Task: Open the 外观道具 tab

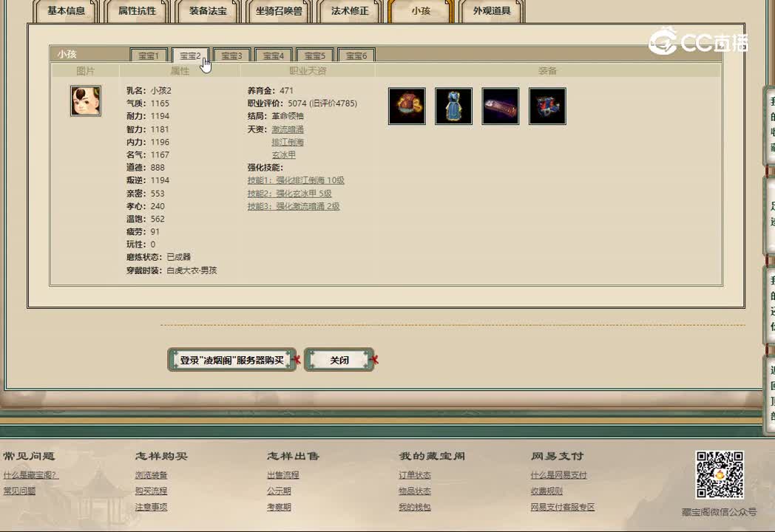Action: pyautogui.click(x=491, y=11)
